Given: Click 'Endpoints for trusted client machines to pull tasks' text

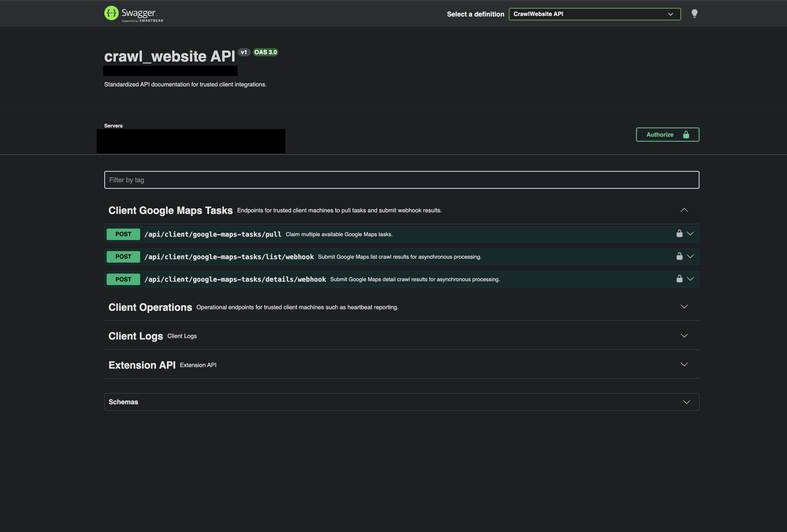Looking at the screenshot, I should [339, 210].
